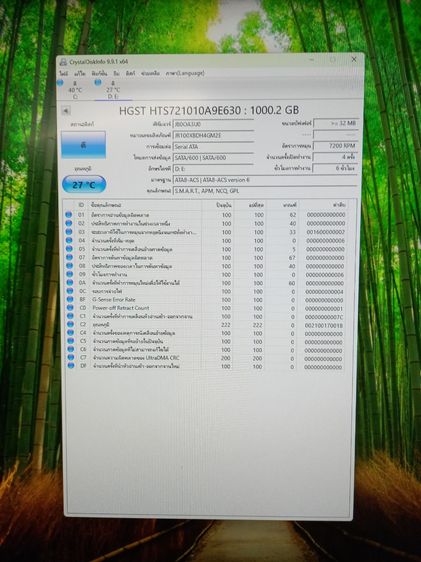Click worst value 200 in UltraDMA CRC row
This screenshot has width=421, height=562.
(x=258, y=358)
